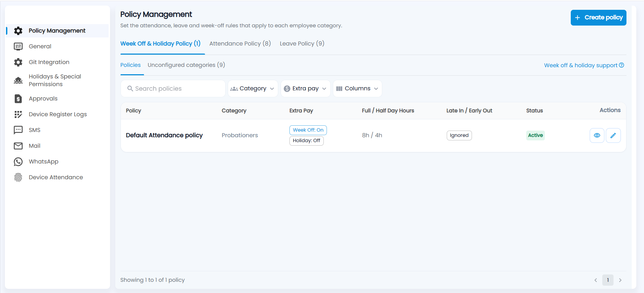Image resolution: width=644 pixels, height=293 pixels.
Task: Open the Extra pay filter dropdown
Action: [306, 89]
